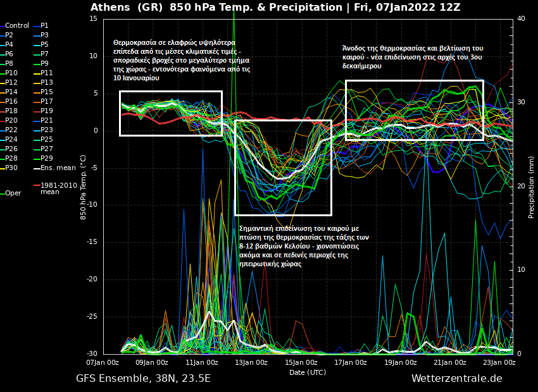This screenshot has height=392, width=538.
Task: Click the 19Jan 00z date tick label
Action: [x=400, y=363]
